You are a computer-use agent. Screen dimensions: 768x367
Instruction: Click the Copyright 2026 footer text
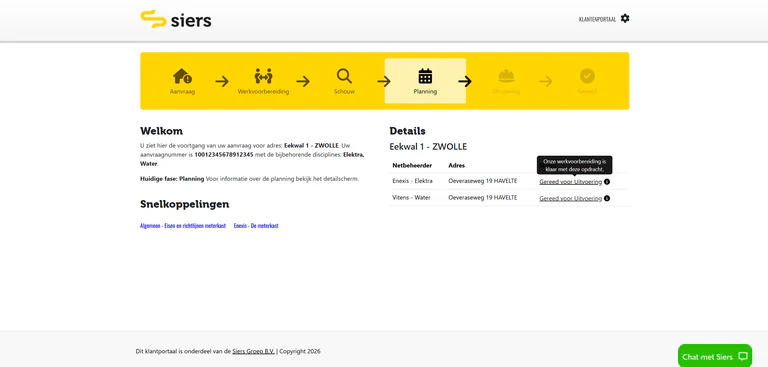tap(300, 351)
